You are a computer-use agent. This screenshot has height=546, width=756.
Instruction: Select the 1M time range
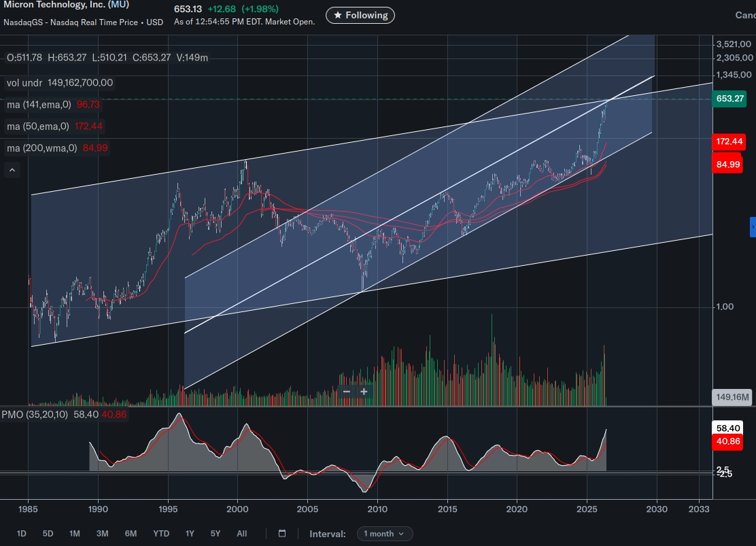pyautogui.click(x=74, y=534)
